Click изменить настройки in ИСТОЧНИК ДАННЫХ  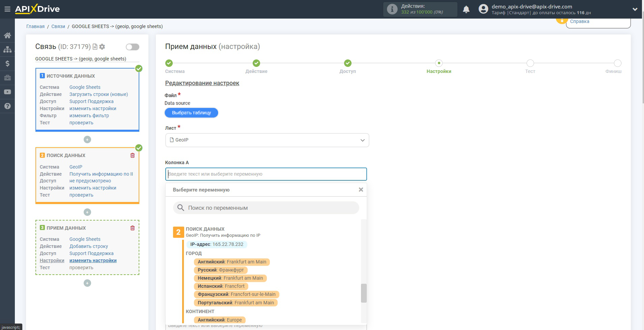click(x=93, y=108)
